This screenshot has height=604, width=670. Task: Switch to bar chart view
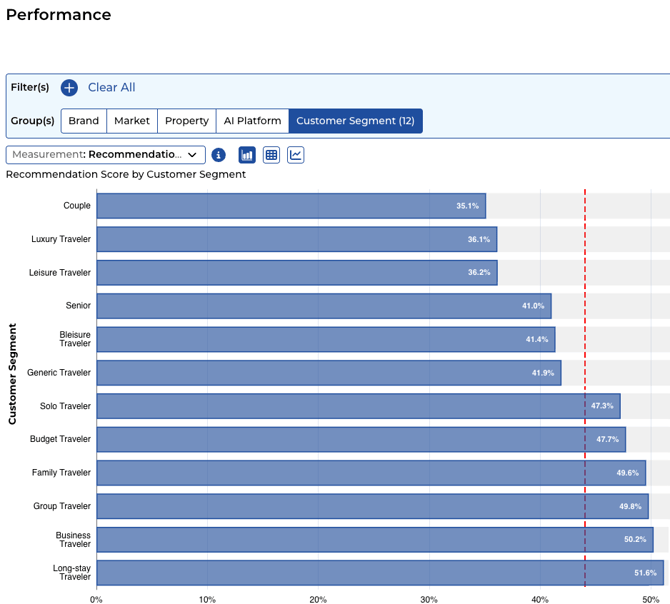(247, 155)
